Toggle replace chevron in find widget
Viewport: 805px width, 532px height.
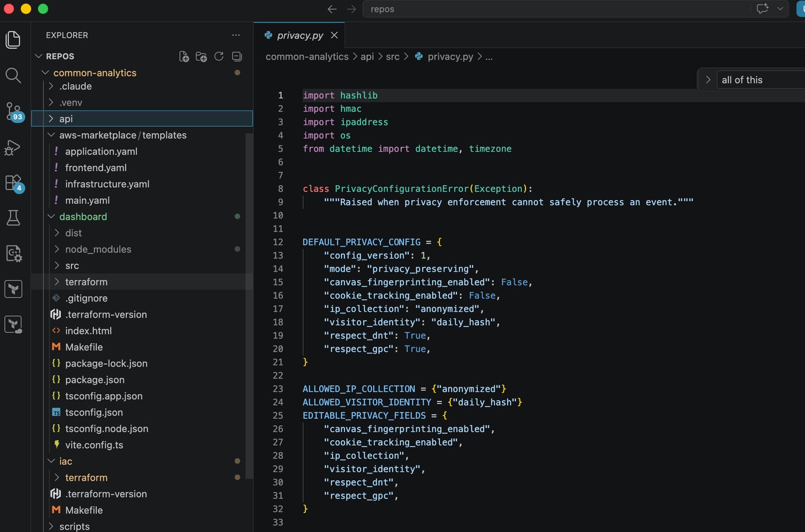pyautogui.click(x=708, y=80)
